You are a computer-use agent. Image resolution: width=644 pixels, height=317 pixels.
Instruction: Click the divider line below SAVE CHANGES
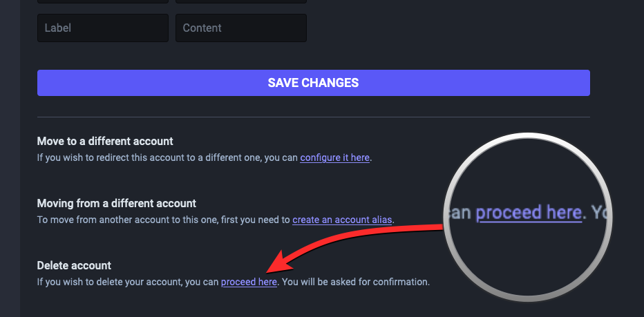pos(313,117)
